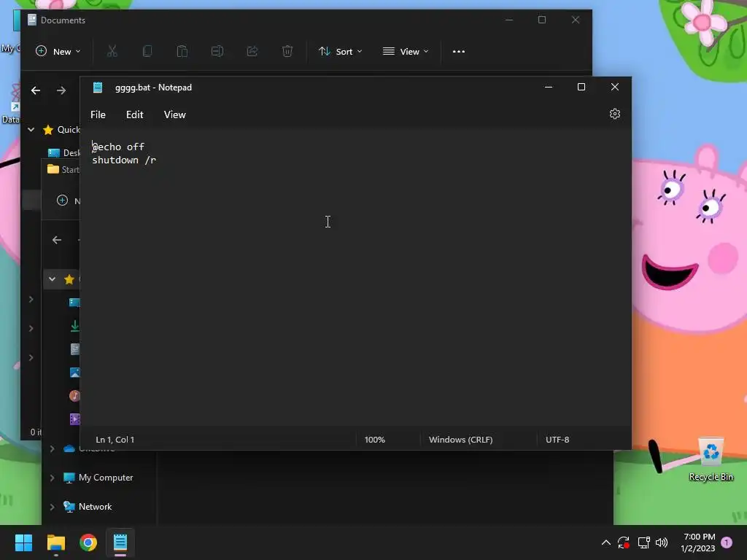The image size is (747, 560).
Task: Click the Paste icon in Documents toolbar
Action: point(182,52)
